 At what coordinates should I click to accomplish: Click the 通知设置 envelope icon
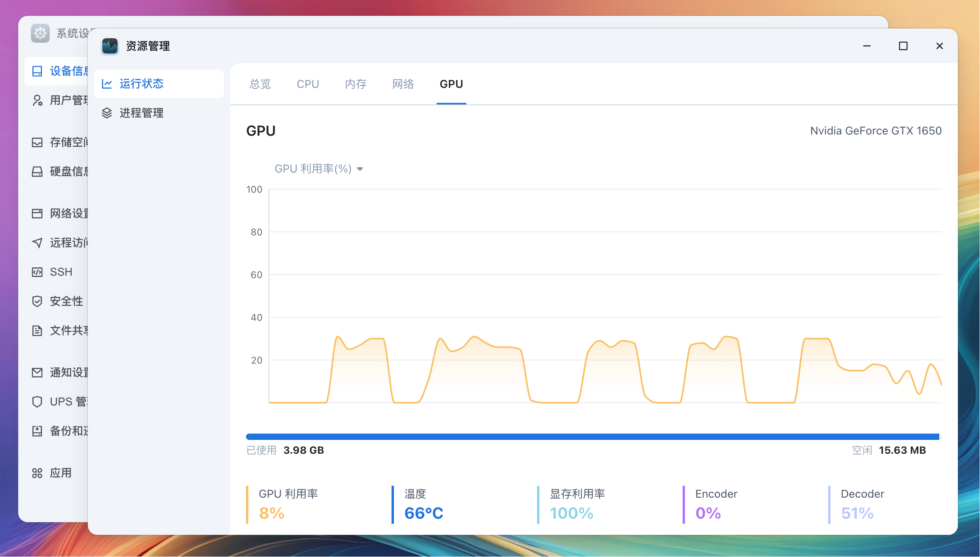pyautogui.click(x=37, y=373)
